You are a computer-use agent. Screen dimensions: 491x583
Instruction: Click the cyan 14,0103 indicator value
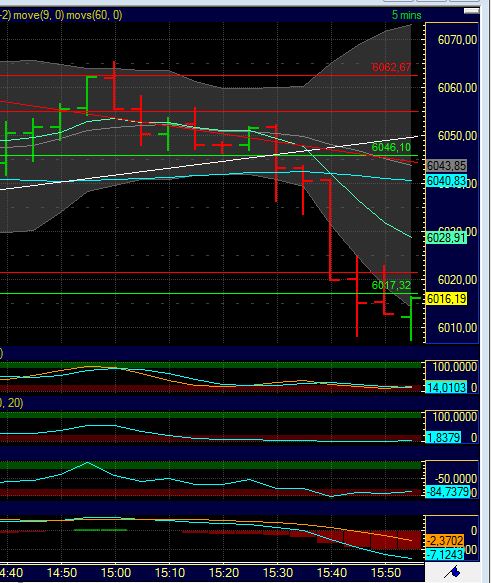click(x=446, y=387)
